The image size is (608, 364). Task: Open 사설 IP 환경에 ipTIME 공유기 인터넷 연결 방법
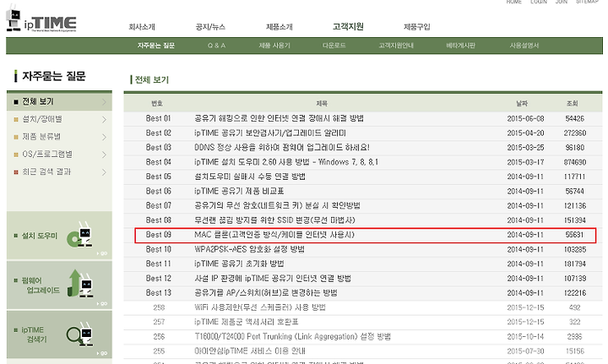click(x=273, y=279)
